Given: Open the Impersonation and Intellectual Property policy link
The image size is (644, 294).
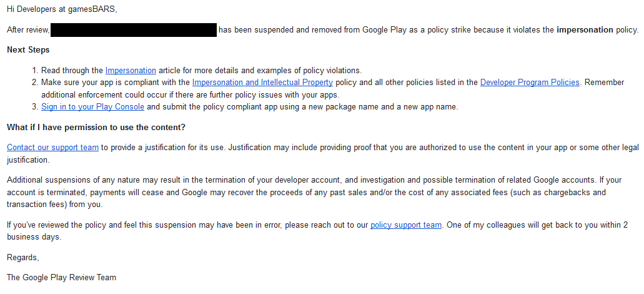Looking at the screenshot, I should 262,83.
